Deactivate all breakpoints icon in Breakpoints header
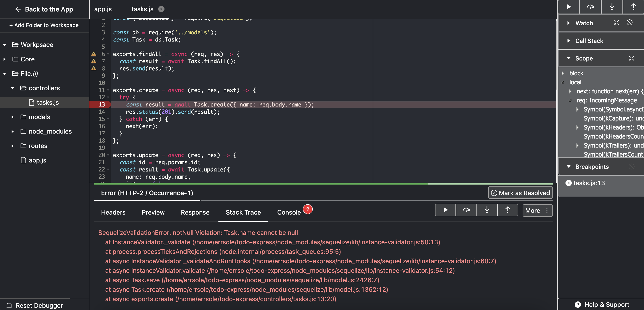The width and height of the screenshot is (644, 310). 631,167
